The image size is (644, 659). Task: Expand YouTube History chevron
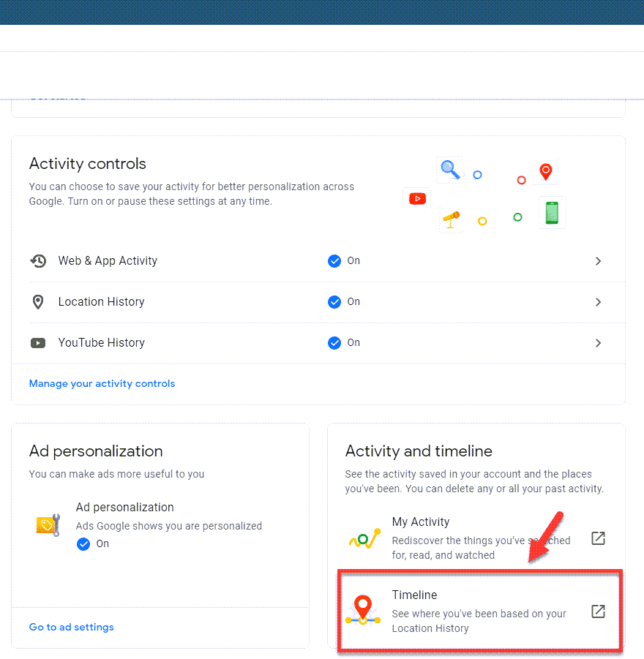[598, 343]
